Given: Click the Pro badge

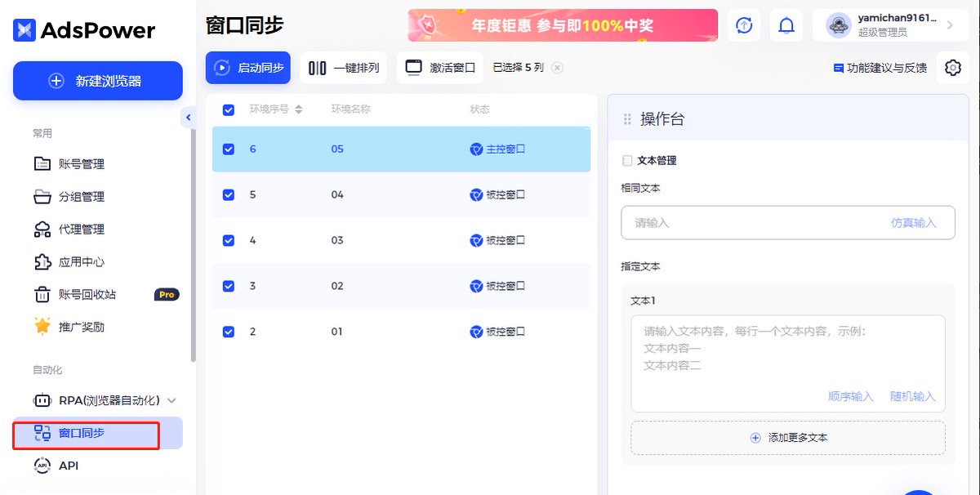Looking at the screenshot, I should tap(167, 294).
